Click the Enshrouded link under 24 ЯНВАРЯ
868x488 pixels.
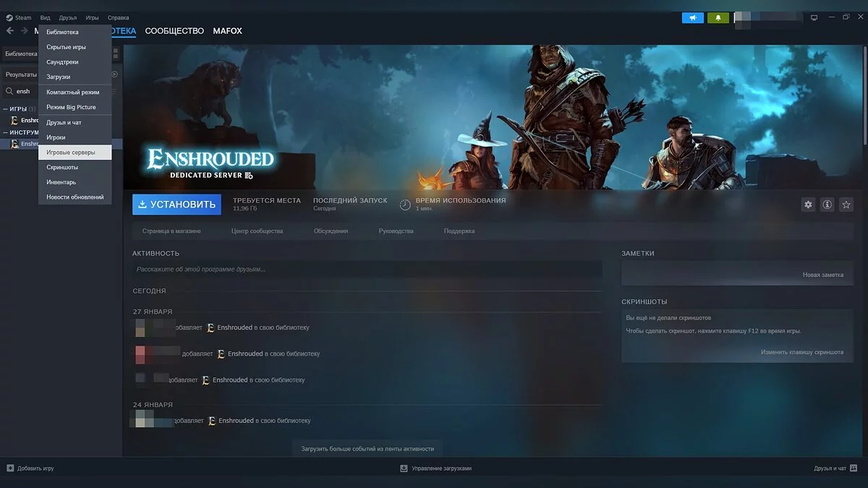(236, 421)
